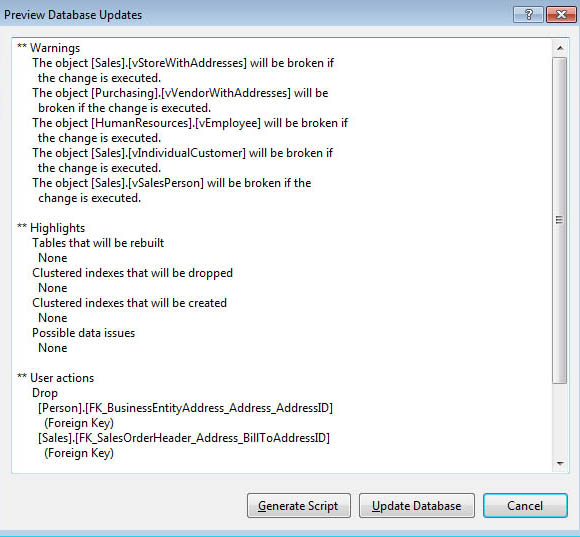Click the 'Tables that will be rebuilt' line
This screenshot has height=537, width=580.
tap(98, 243)
